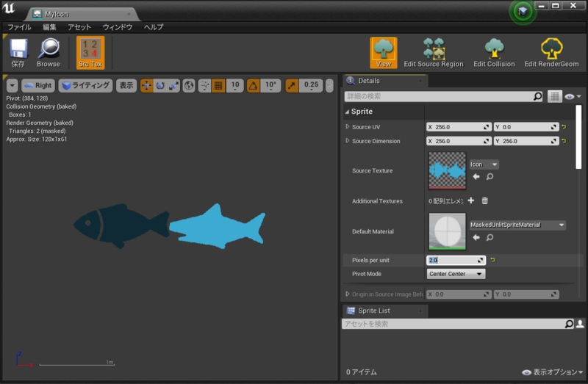Click the Source Dimension X value field
This screenshot has width=588, height=384.
click(459, 141)
